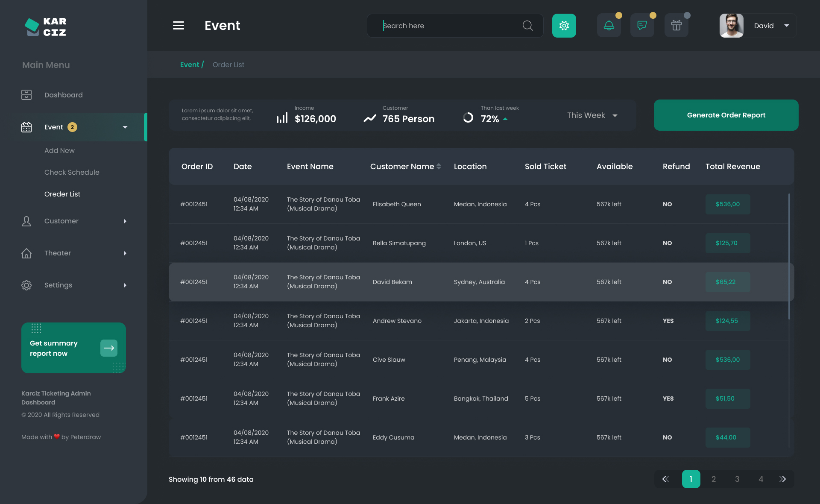Open the chat messages icon
Viewport: 820px width, 504px height.
[642, 26]
